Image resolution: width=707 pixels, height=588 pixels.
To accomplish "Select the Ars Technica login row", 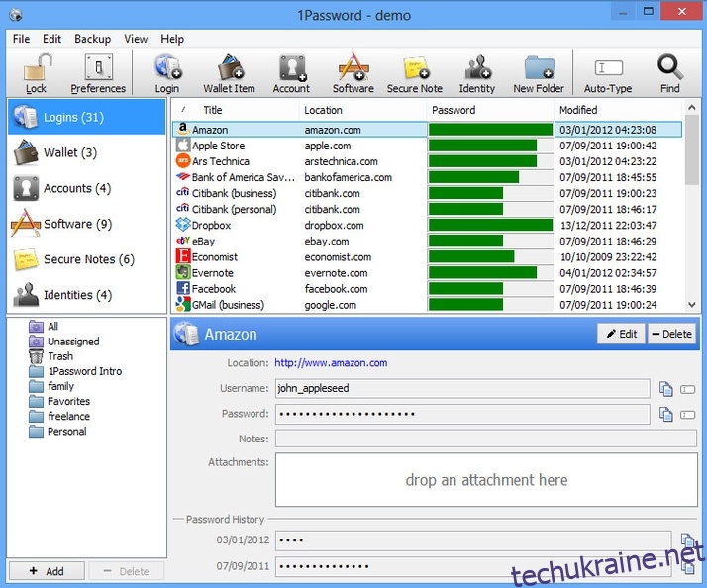I will point(427,161).
